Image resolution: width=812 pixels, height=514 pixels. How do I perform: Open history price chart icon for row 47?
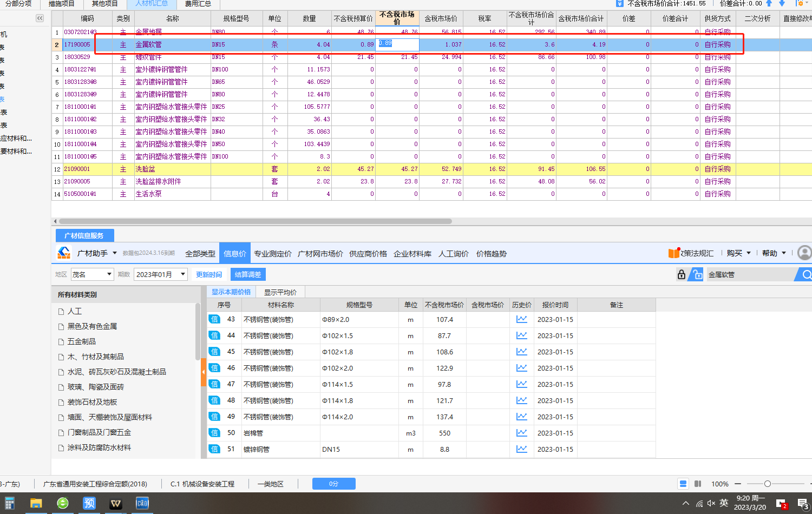(x=521, y=384)
